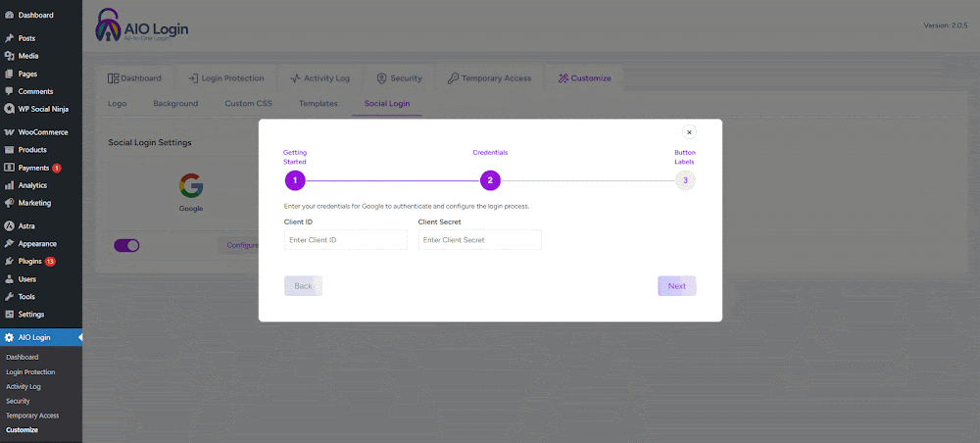Click into the Client Secret field
980x443 pixels.
tap(479, 240)
